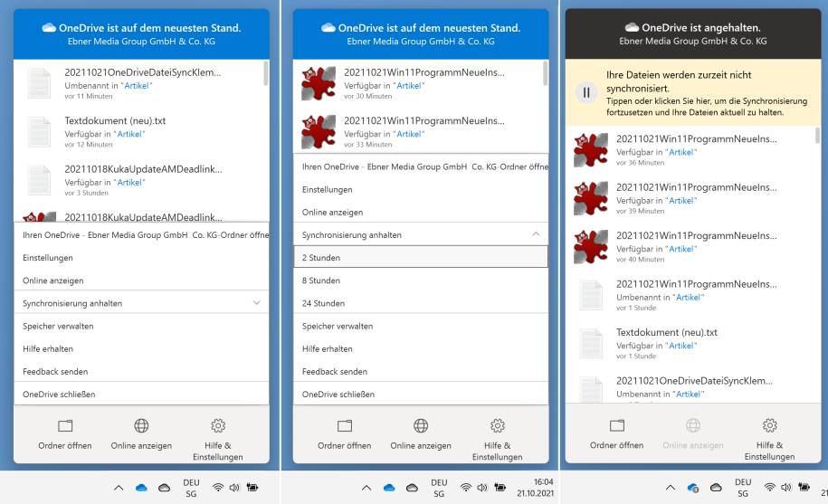Select Online anzeigen in the left panel menu
The image size is (828, 504).
[x=141, y=281]
